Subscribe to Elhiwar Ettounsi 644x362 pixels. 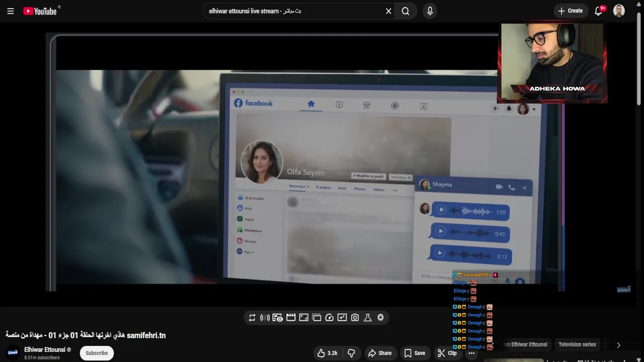tap(97, 353)
